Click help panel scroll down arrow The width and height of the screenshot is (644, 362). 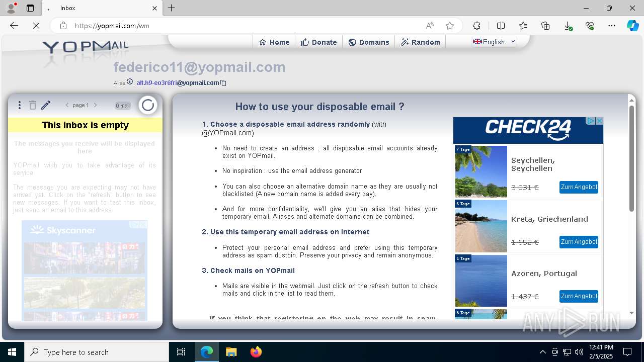click(631, 313)
